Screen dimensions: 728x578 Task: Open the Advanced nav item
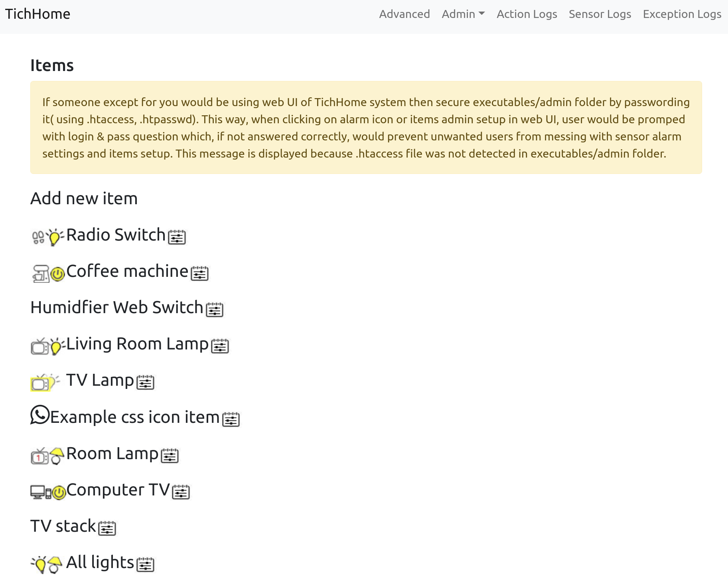point(404,14)
